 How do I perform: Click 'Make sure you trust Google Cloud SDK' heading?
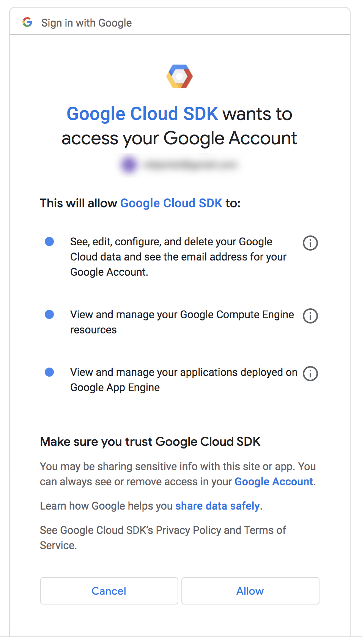pyautogui.click(x=150, y=442)
